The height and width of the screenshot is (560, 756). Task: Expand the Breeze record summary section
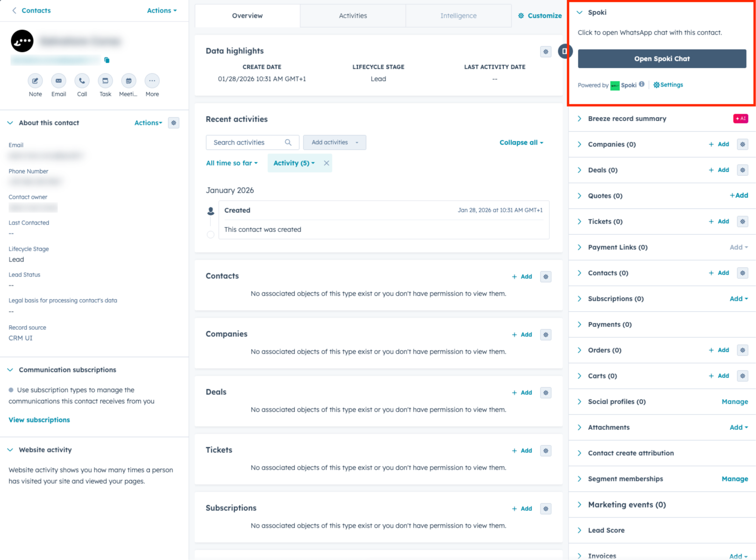pos(580,119)
